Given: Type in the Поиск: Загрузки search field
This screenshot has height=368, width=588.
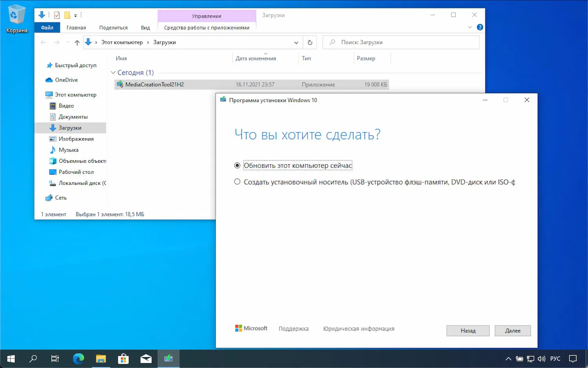Looking at the screenshot, I should (x=401, y=42).
